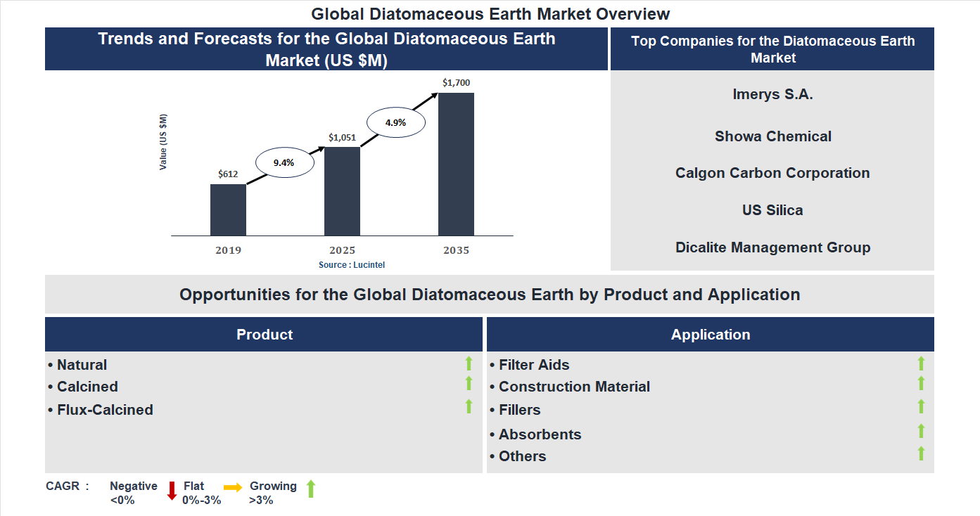Click the Imerys S.A. company name
980x516 pixels.
click(772, 94)
